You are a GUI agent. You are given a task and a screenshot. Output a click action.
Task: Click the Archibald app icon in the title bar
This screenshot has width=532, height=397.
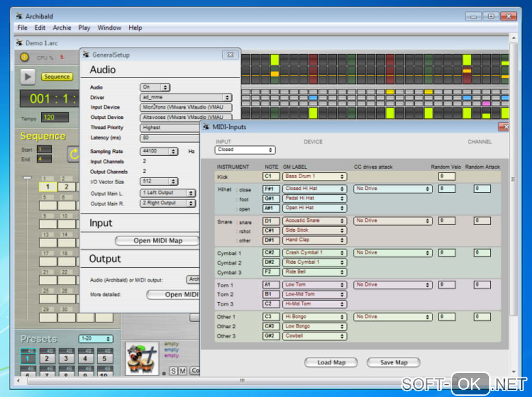click(x=19, y=16)
